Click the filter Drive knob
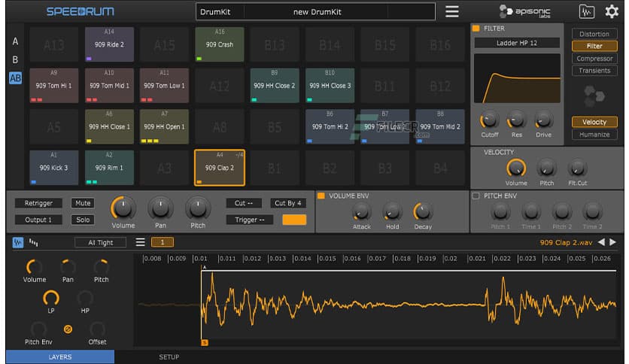 tap(543, 120)
